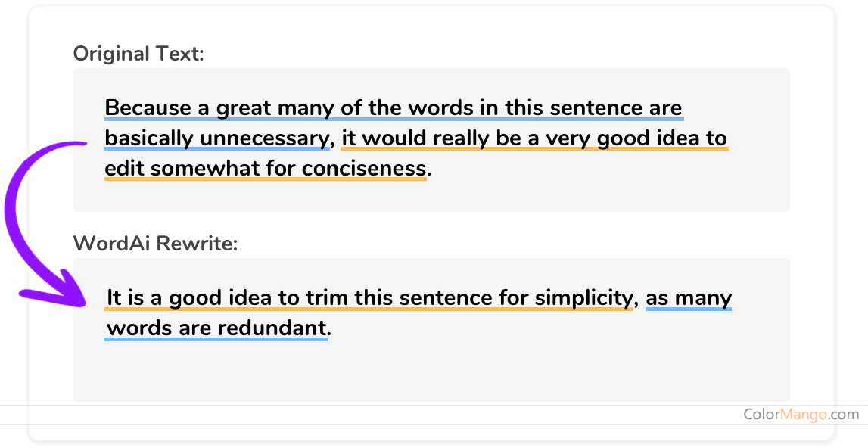The width and height of the screenshot is (868, 448).
Task: Open the ColorMango.com watermark link
Action: (x=801, y=414)
